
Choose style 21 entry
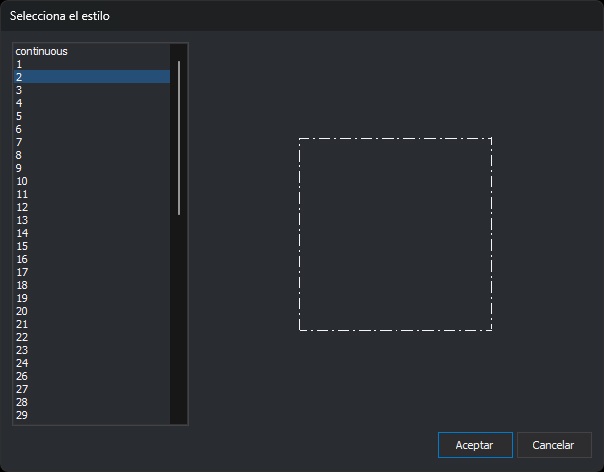[92, 324]
